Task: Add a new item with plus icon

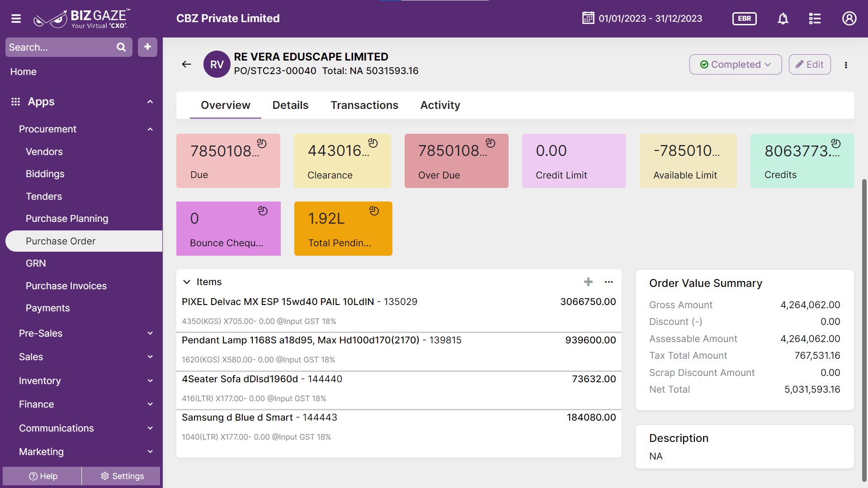Action: (588, 282)
